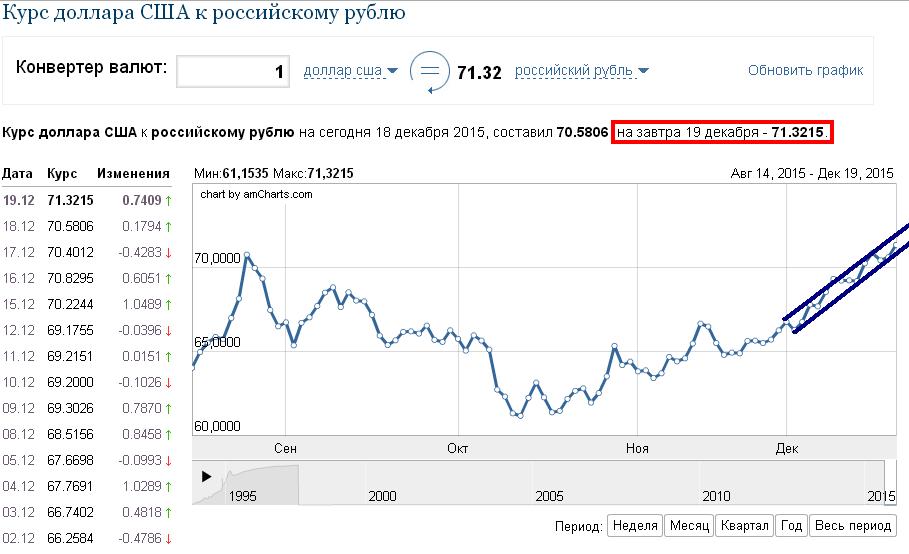
Task: Click the Мин:61,1535 Макс:71,3215 chart label
Action: [x=274, y=173]
